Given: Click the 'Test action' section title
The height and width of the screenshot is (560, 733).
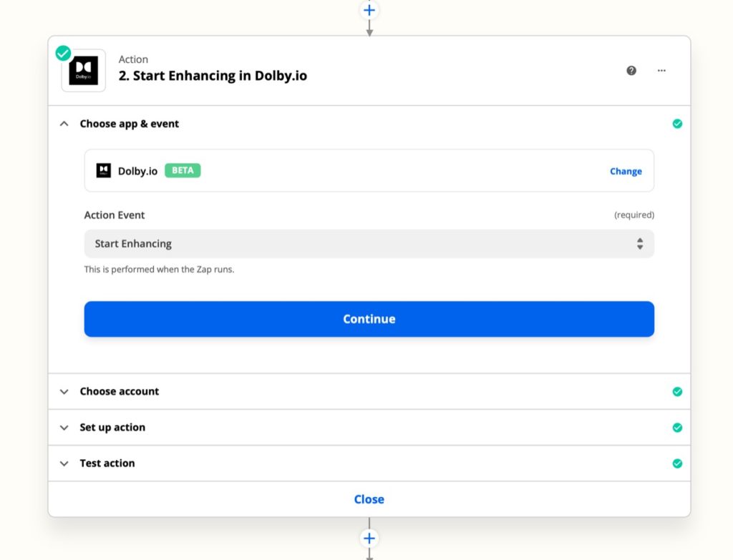Looking at the screenshot, I should pos(107,463).
